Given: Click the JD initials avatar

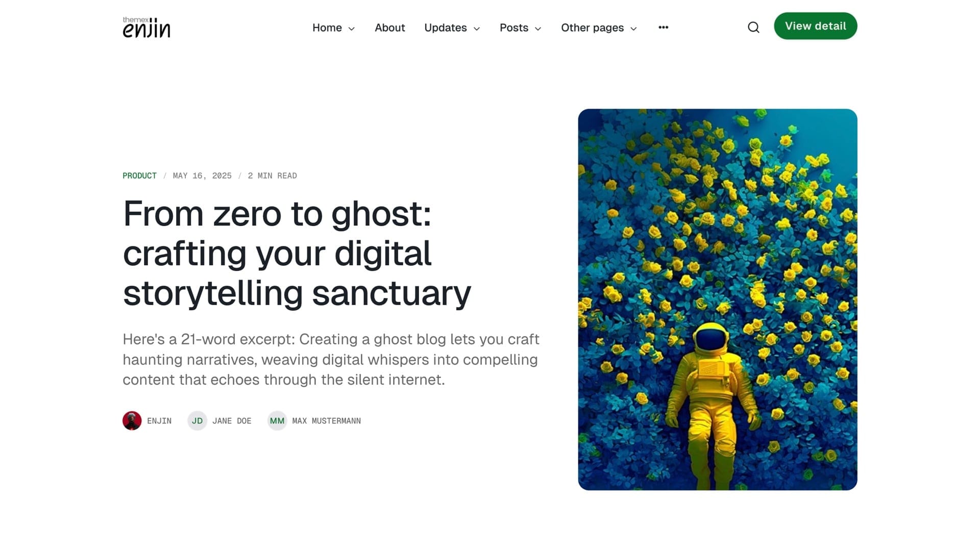Looking at the screenshot, I should tap(197, 421).
